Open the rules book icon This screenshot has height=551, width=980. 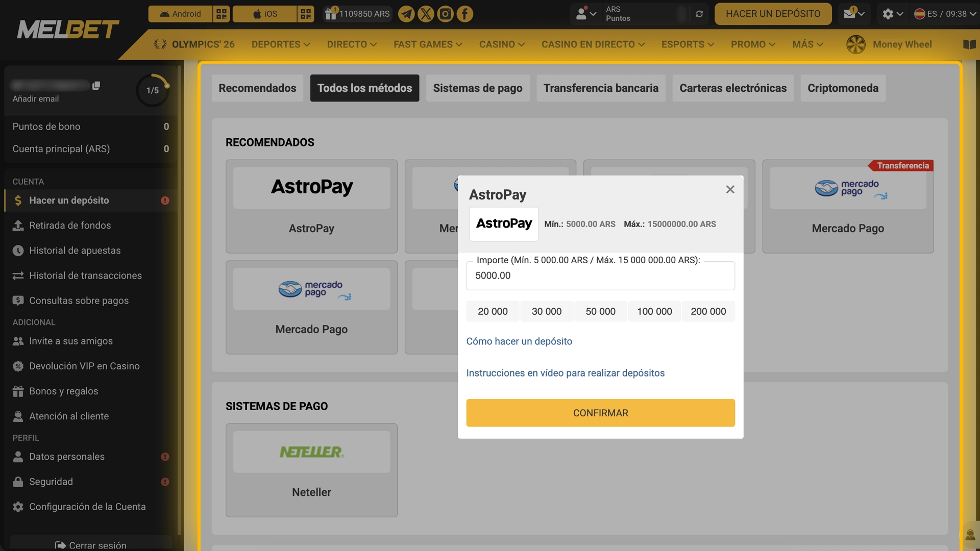[969, 44]
